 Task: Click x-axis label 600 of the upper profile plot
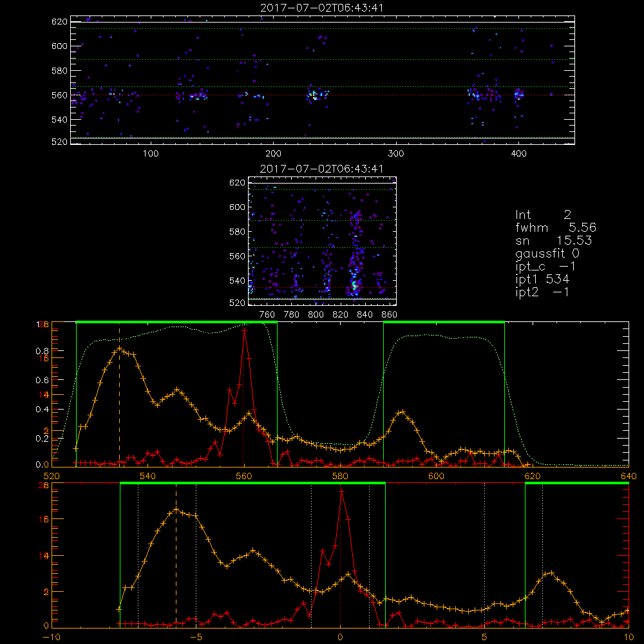tap(436, 477)
